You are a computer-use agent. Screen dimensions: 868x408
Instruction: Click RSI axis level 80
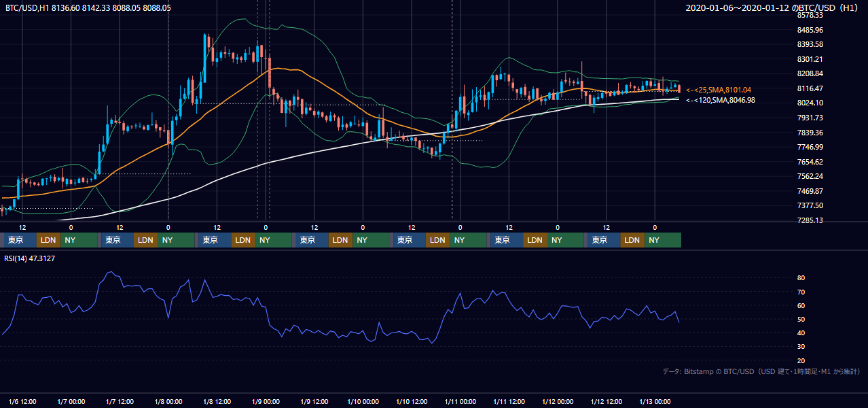[801, 278]
